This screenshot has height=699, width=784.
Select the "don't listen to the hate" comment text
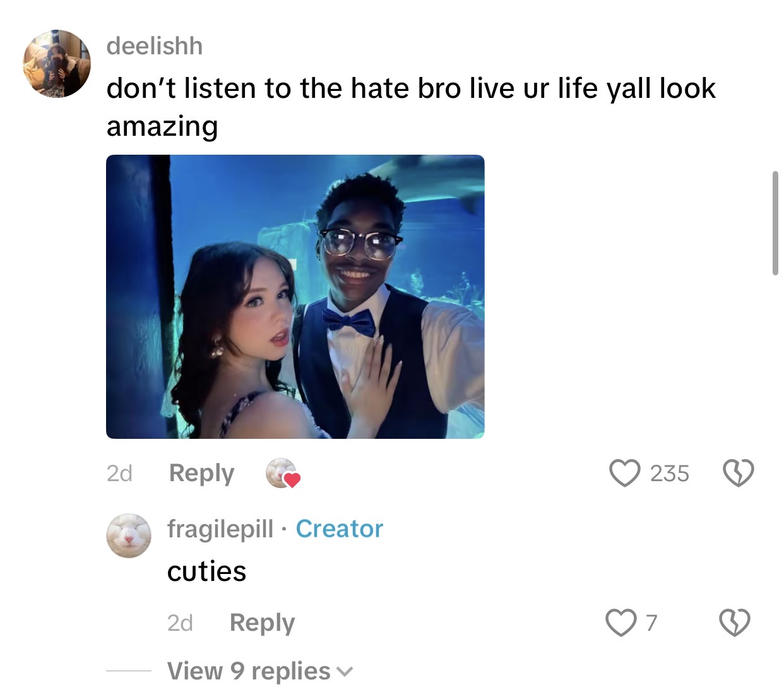tap(411, 107)
